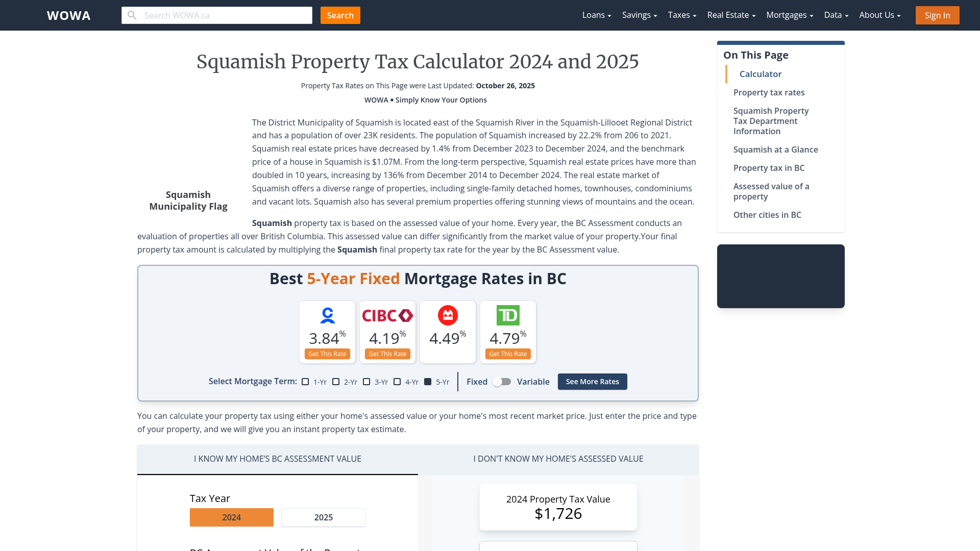Enable the 1-Yr mortgage term checkbox
Viewport: 980px width, 551px height.
point(305,382)
